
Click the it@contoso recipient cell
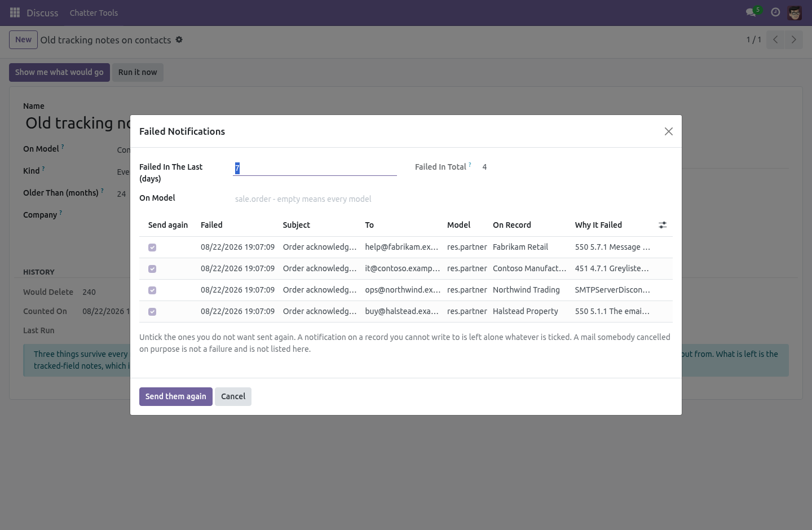pos(402,268)
